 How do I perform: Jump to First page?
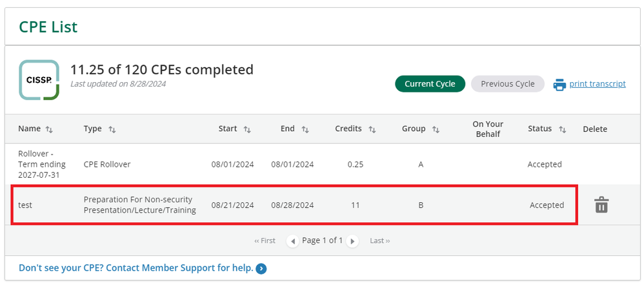tap(265, 240)
